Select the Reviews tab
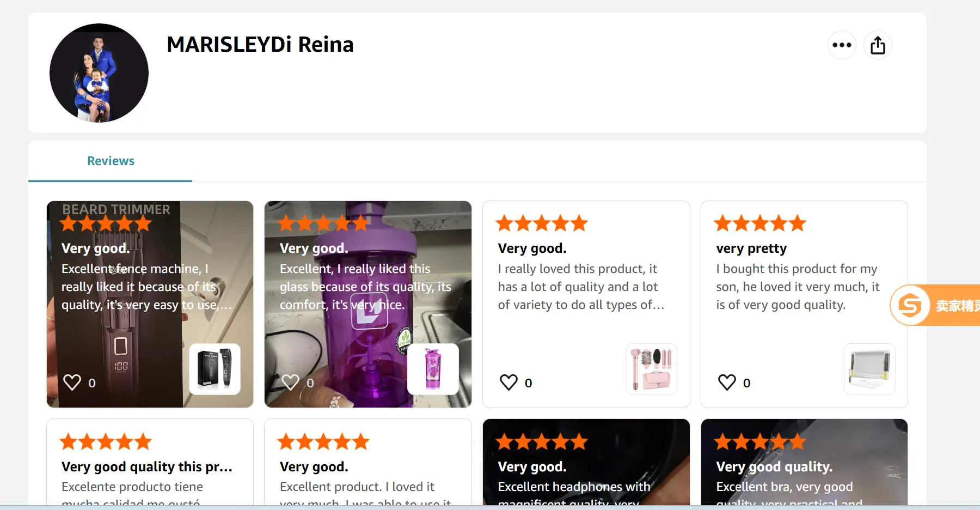This screenshot has width=980, height=510. pos(111,161)
